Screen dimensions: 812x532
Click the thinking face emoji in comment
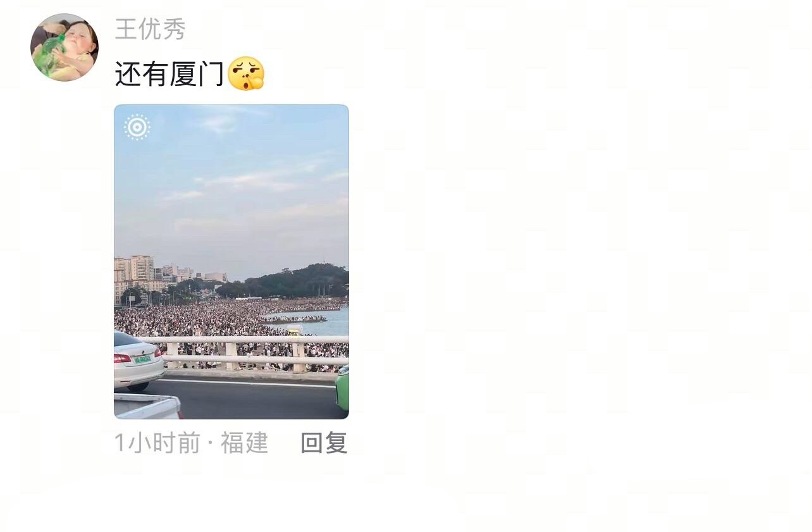pyautogui.click(x=245, y=73)
